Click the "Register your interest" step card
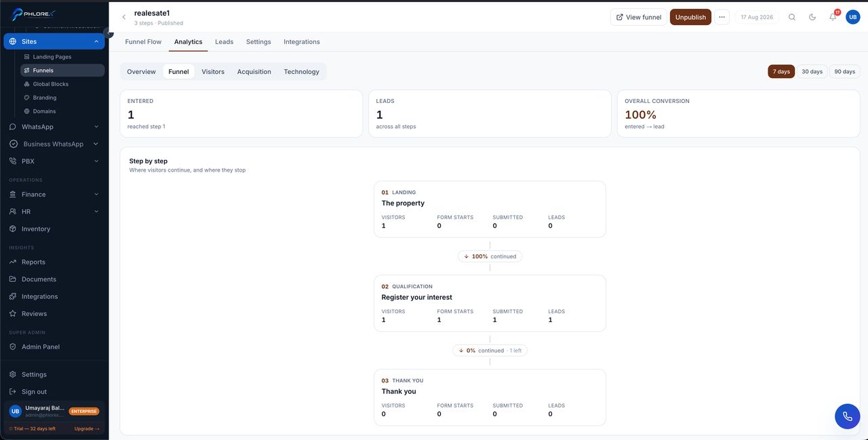 [490, 303]
